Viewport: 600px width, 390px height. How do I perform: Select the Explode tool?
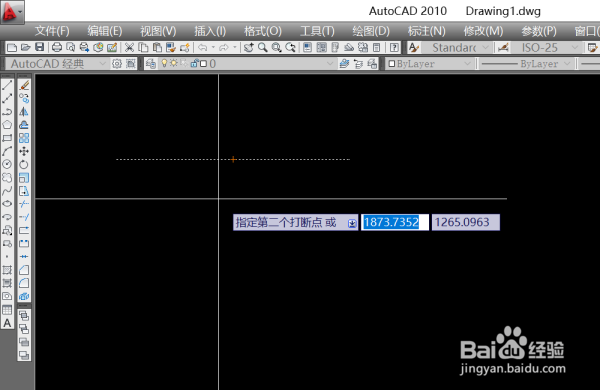[x=24, y=296]
